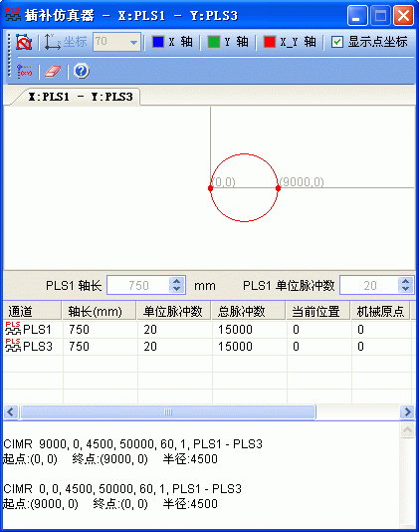The image size is (419, 532).
Task: Open help with the question mark icon
Action: click(81, 71)
